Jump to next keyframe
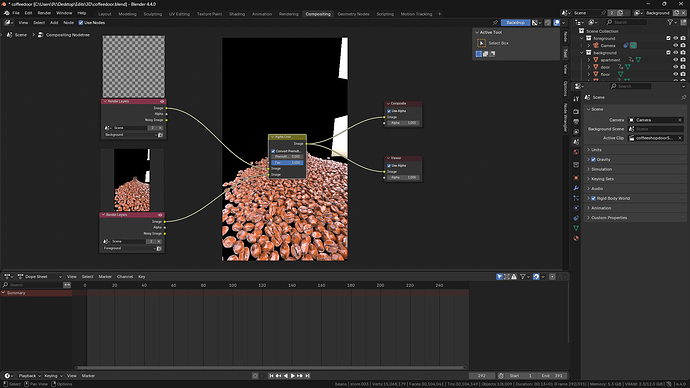Viewport: 690px width, 388px height. (x=300, y=376)
